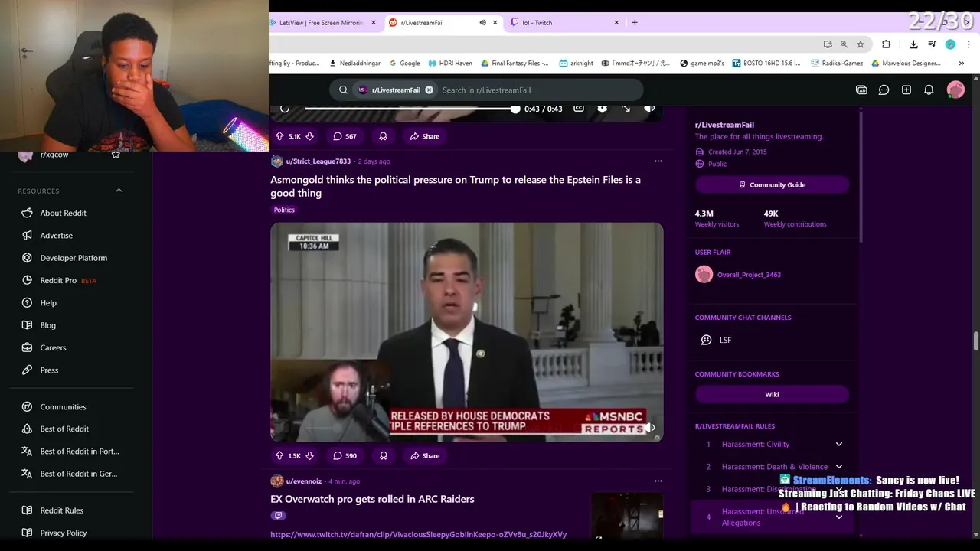Open settings gear on top video

pos(603,109)
